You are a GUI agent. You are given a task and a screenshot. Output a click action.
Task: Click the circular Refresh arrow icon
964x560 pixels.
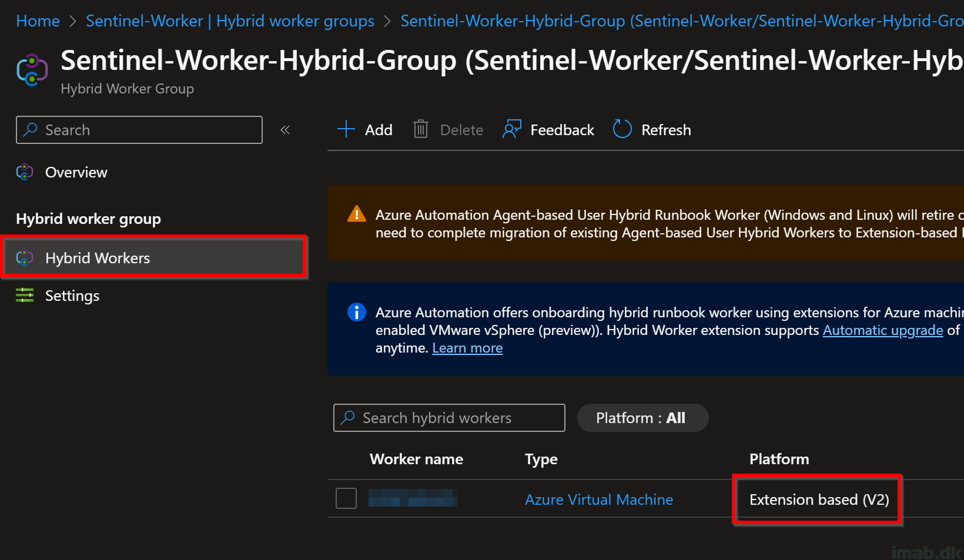point(622,129)
